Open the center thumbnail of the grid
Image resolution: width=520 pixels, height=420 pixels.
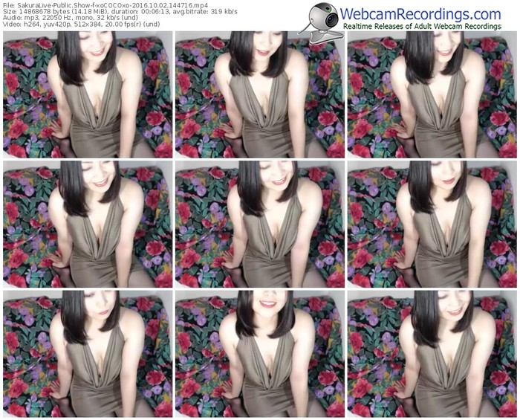click(x=260, y=224)
